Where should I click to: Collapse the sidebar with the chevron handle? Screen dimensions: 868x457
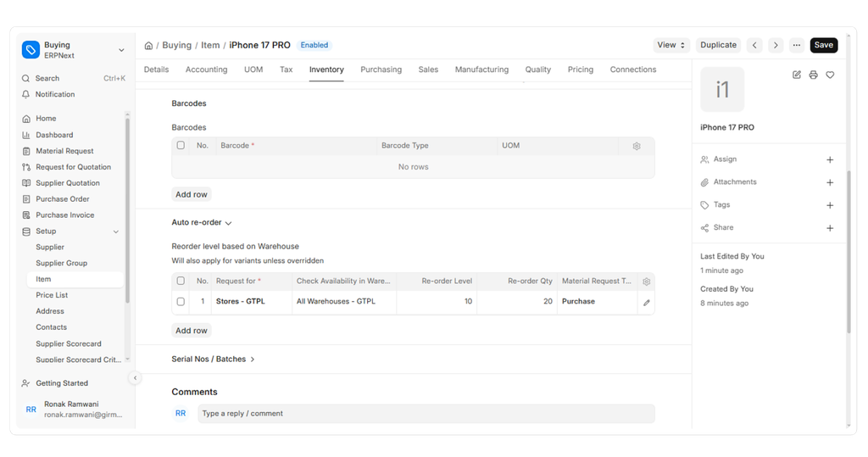[135, 378]
